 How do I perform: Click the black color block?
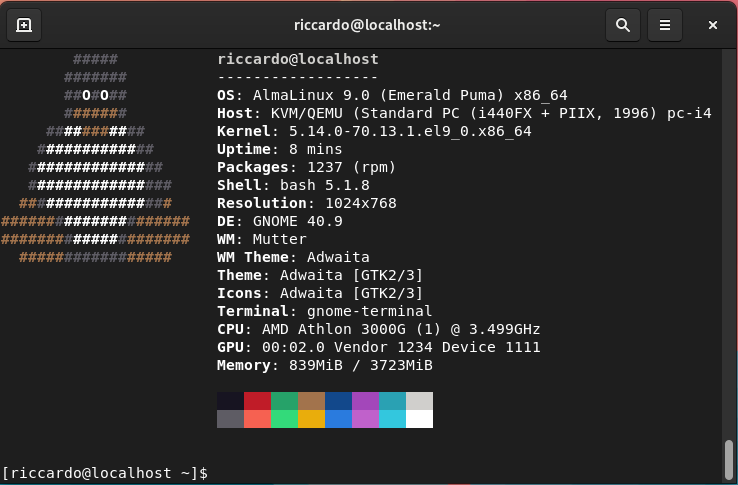230,401
